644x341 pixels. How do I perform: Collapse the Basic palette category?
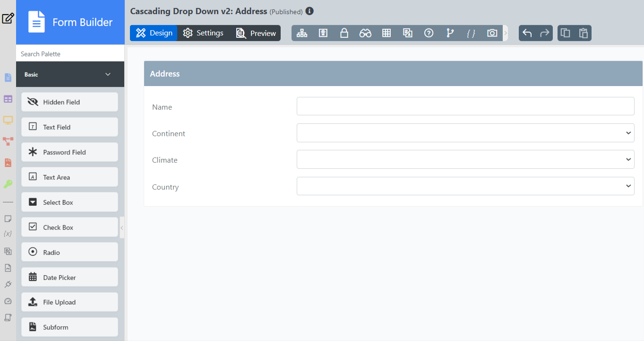[70, 74]
